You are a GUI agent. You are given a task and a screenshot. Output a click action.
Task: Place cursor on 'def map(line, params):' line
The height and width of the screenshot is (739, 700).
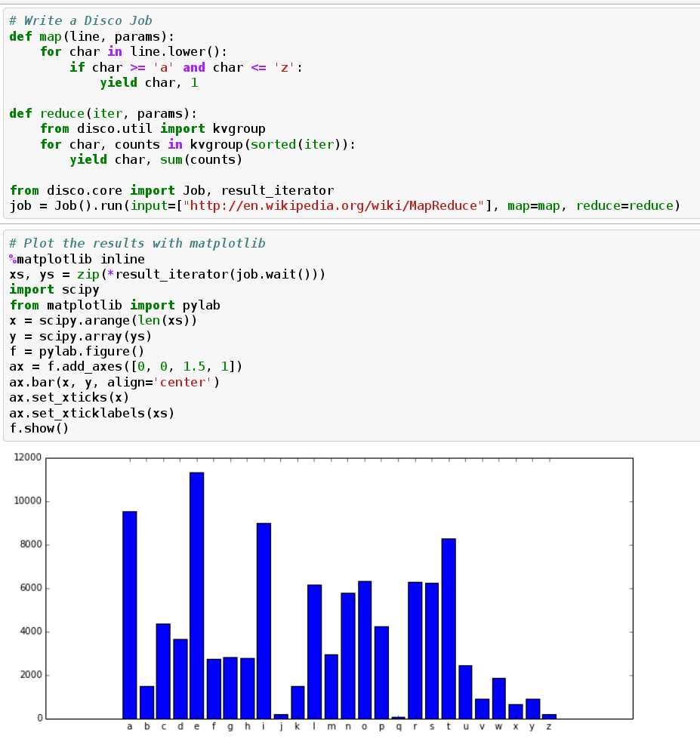tap(92, 36)
